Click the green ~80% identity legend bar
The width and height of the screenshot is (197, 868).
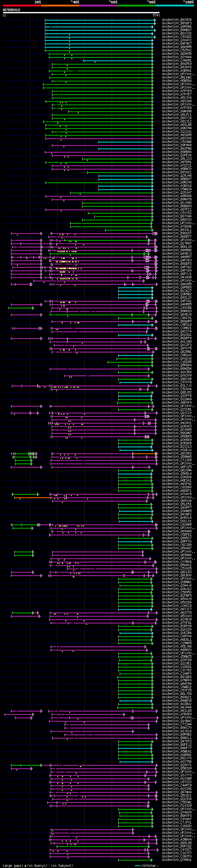tap(137, 6)
